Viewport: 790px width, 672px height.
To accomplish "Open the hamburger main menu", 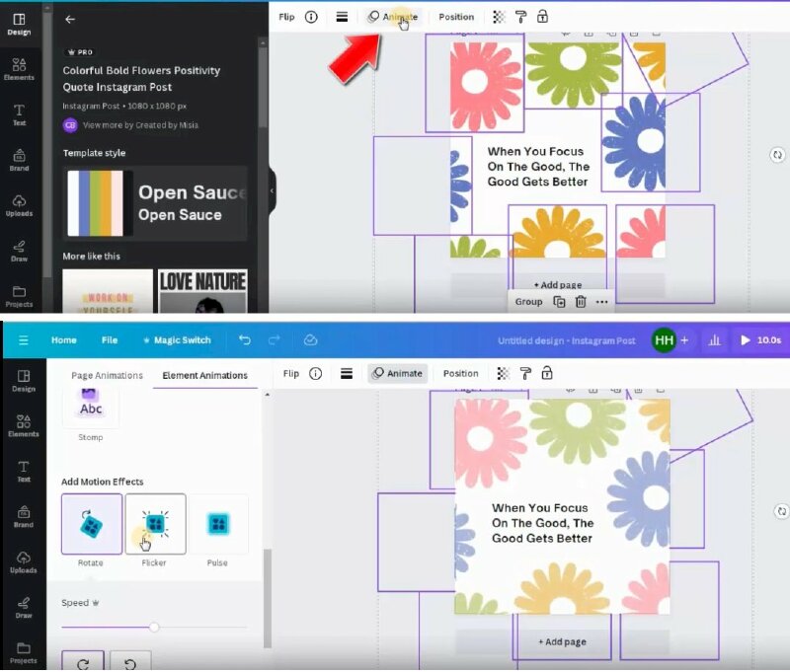I will click(x=23, y=340).
